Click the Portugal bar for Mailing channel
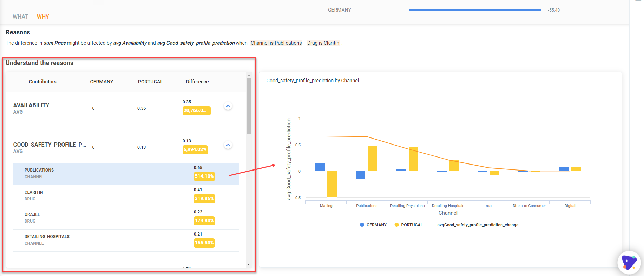This screenshot has height=276, width=644. [332, 184]
